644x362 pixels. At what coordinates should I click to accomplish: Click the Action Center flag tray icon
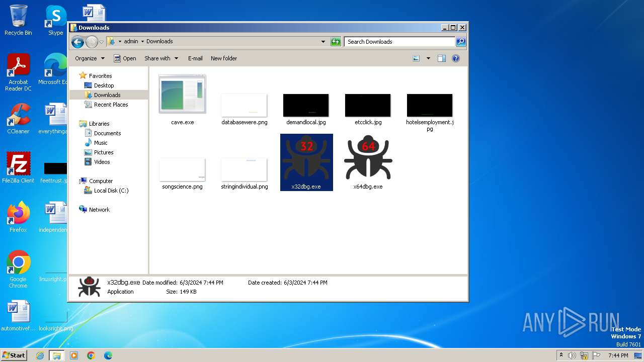(597, 355)
